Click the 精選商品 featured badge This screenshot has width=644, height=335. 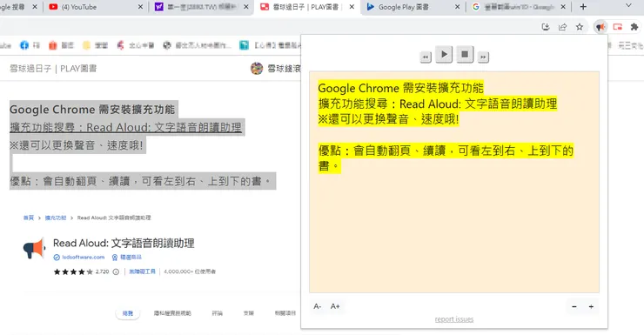127,257
